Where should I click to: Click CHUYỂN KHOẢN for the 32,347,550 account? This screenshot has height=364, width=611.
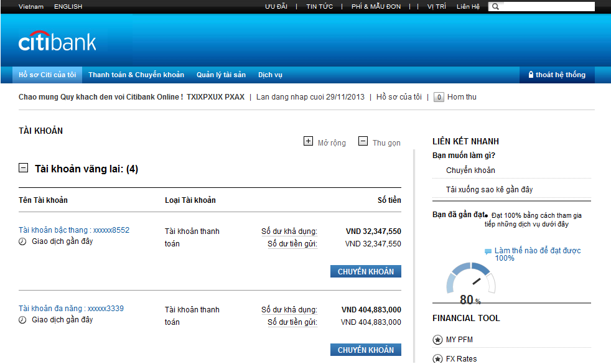[x=365, y=272]
